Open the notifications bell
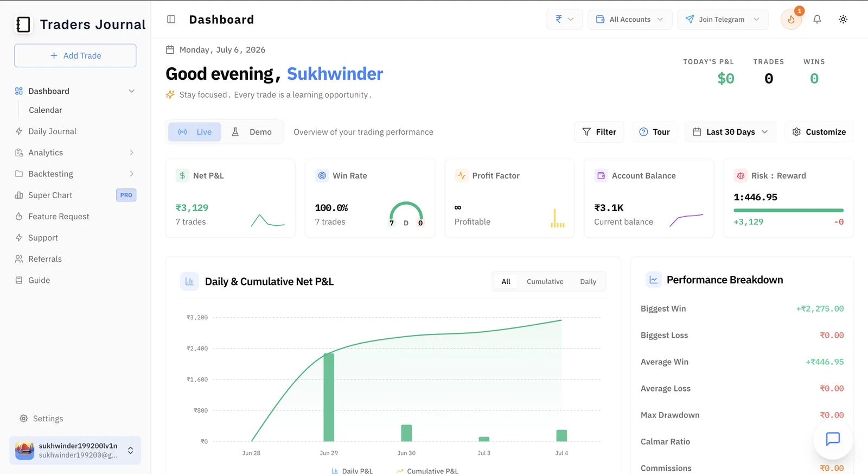Image resolution: width=868 pixels, height=474 pixels. [817, 20]
